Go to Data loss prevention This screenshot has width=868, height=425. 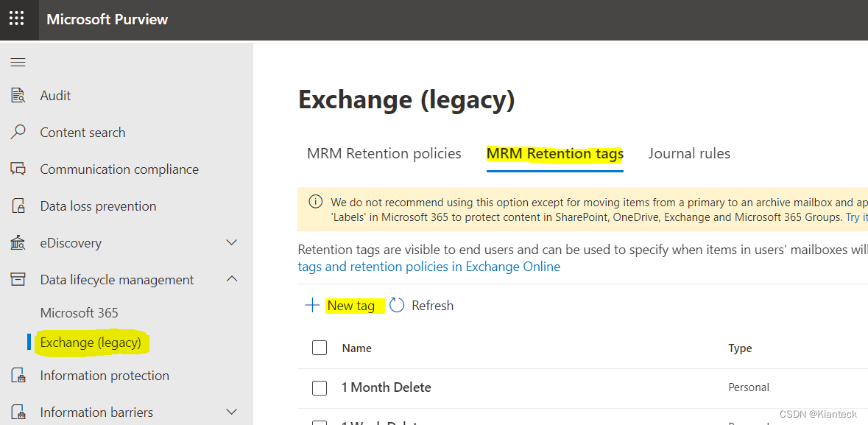point(98,206)
